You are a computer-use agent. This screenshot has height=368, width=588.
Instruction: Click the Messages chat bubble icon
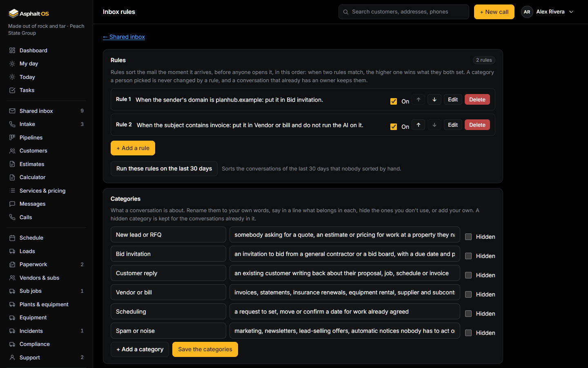[x=12, y=204]
